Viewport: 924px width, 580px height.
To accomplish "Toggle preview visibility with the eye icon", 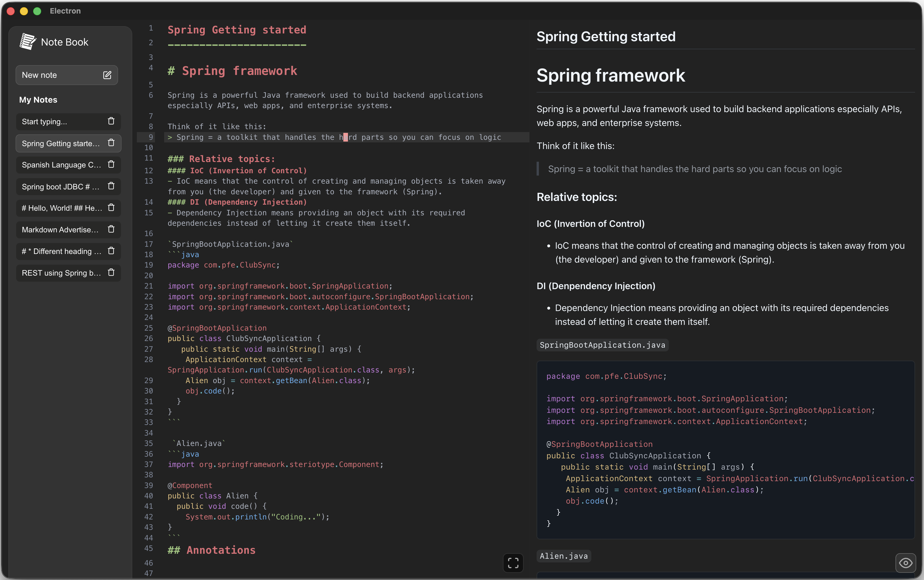I will pyautogui.click(x=906, y=563).
